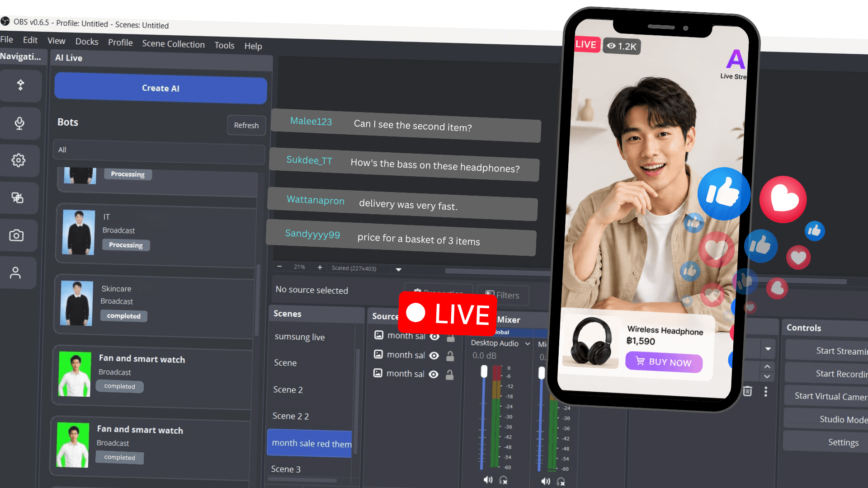Enable Studio Mode

pos(826,419)
